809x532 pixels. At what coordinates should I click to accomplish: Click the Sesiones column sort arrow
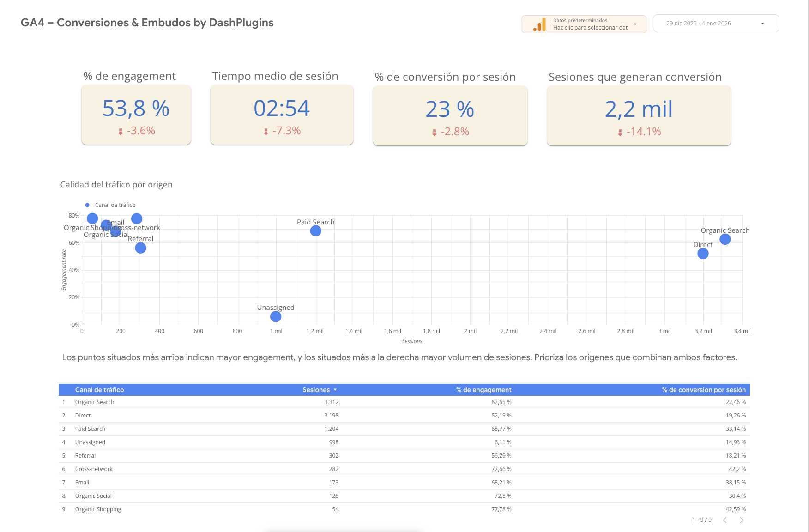[335, 390]
